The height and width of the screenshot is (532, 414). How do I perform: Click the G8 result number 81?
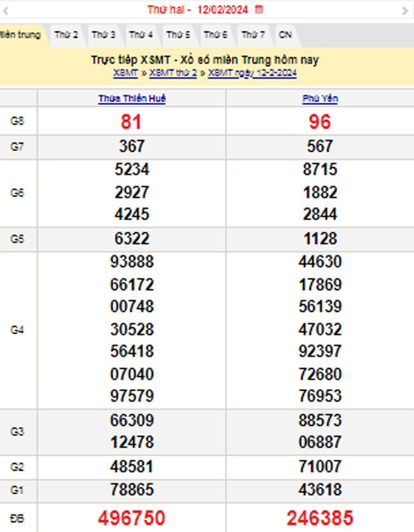point(131,121)
